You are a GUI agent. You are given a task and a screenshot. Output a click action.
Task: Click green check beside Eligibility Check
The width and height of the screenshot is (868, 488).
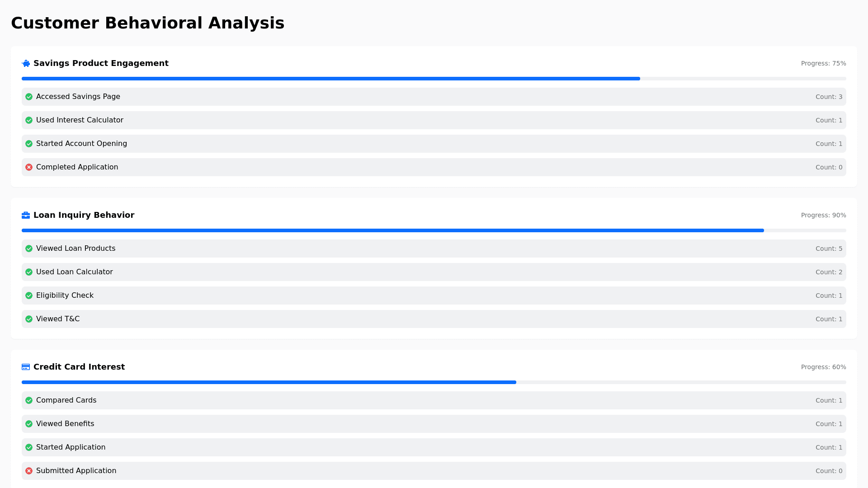tap(29, 296)
